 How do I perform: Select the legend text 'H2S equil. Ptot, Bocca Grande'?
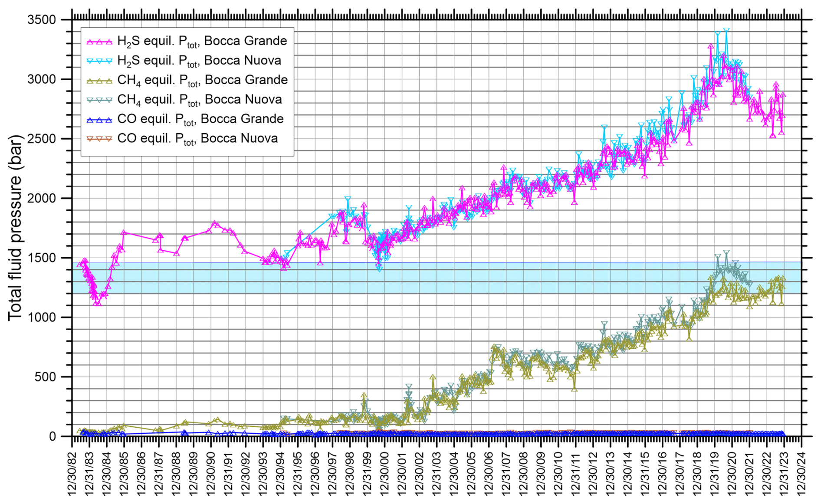(202, 41)
